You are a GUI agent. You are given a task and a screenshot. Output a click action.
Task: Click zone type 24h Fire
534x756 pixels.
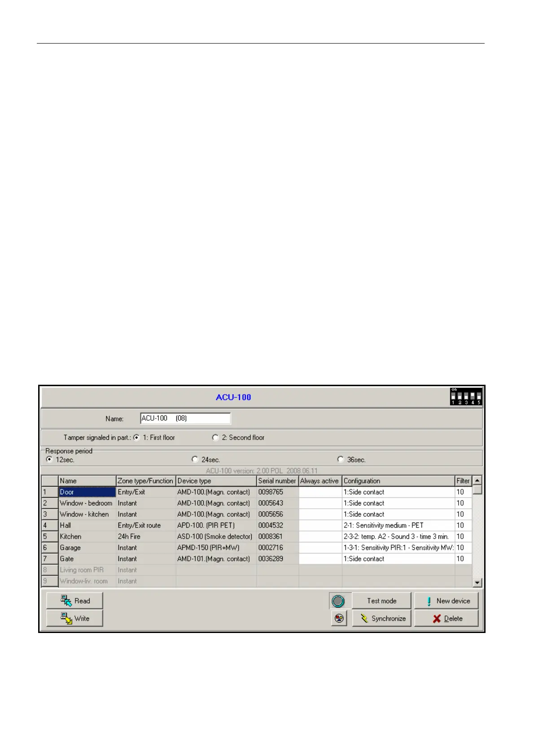click(x=146, y=536)
